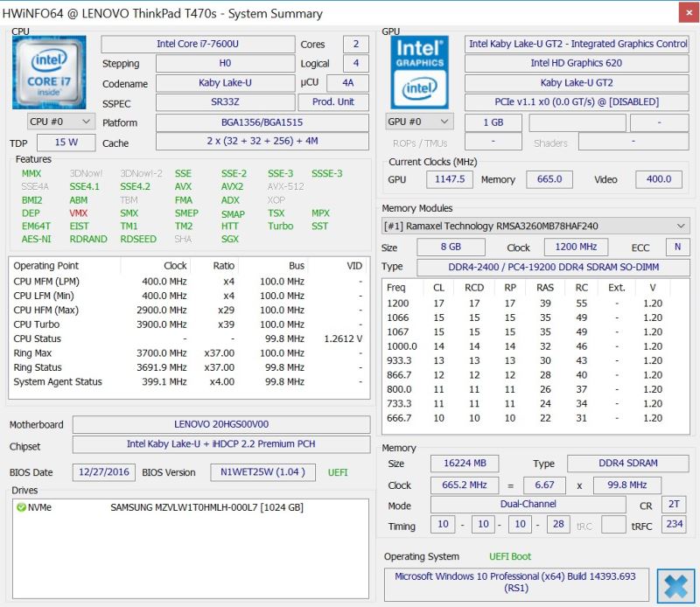
Task: Click the Motherboard LENOVO 20HGS00V00 field
Action: pos(220,424)
